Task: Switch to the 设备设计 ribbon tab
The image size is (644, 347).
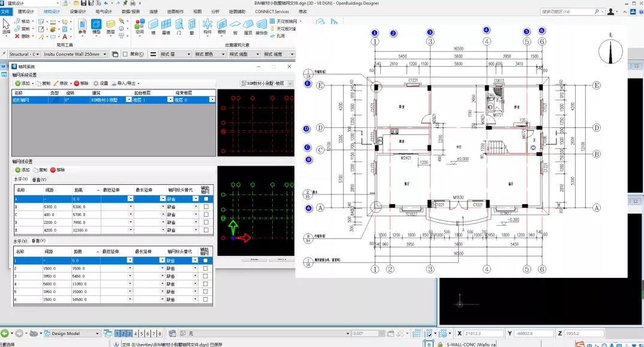Action: coord(77,11)
